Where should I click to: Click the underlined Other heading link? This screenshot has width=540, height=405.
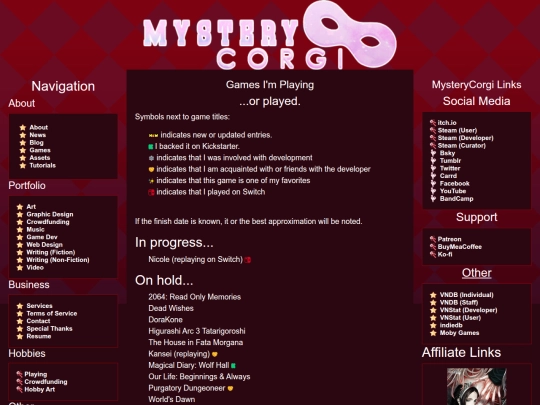(x=477, y=273)
